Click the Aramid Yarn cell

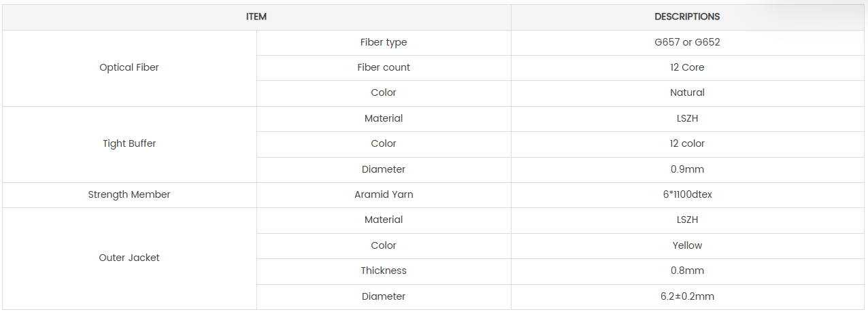384,194
